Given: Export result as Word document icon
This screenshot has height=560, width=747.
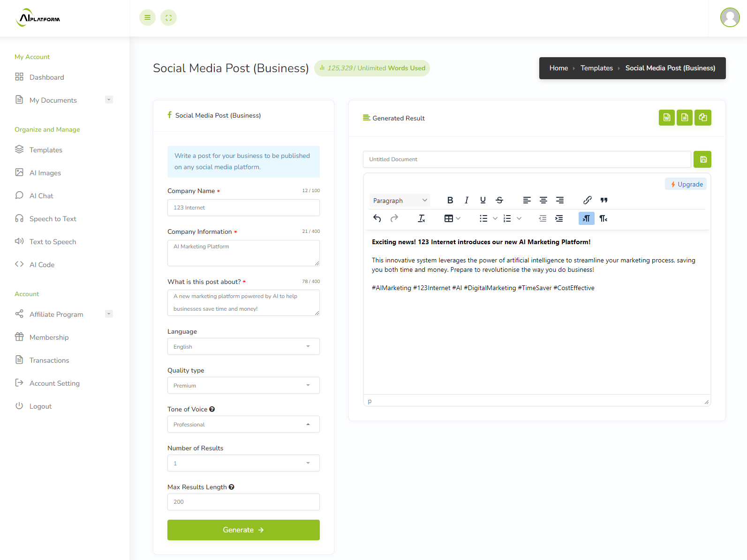Looking at the screenshot, I should point(666,118).
